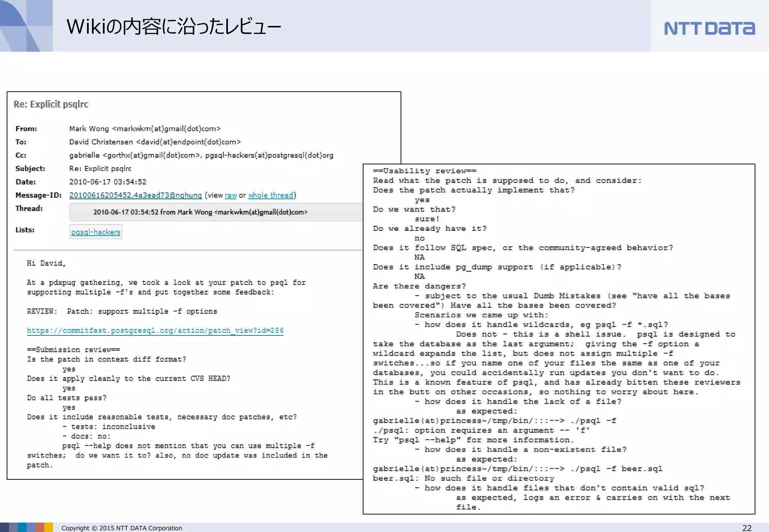Click the 'REVIEW: Patch: support multiple -f options' line

[122, 311]
